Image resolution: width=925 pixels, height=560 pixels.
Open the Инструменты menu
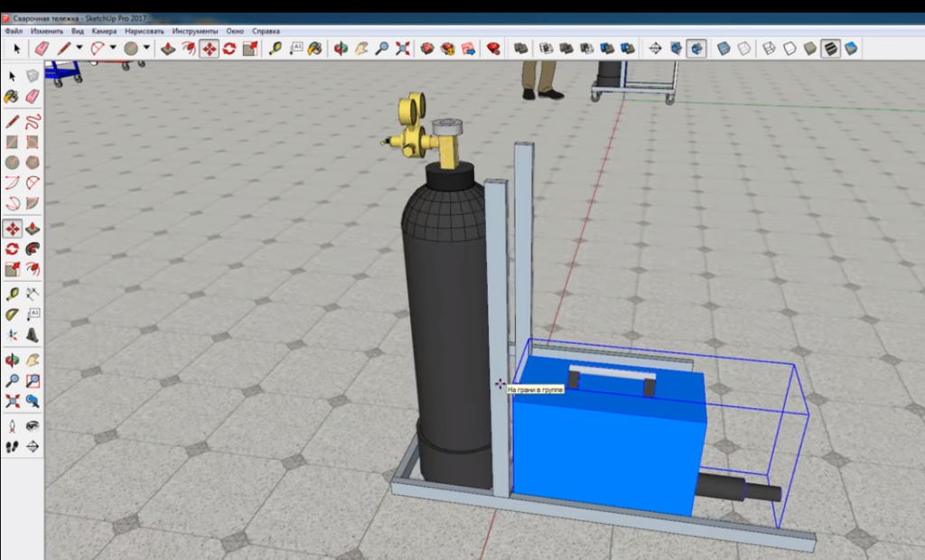(x=192, y=31)
